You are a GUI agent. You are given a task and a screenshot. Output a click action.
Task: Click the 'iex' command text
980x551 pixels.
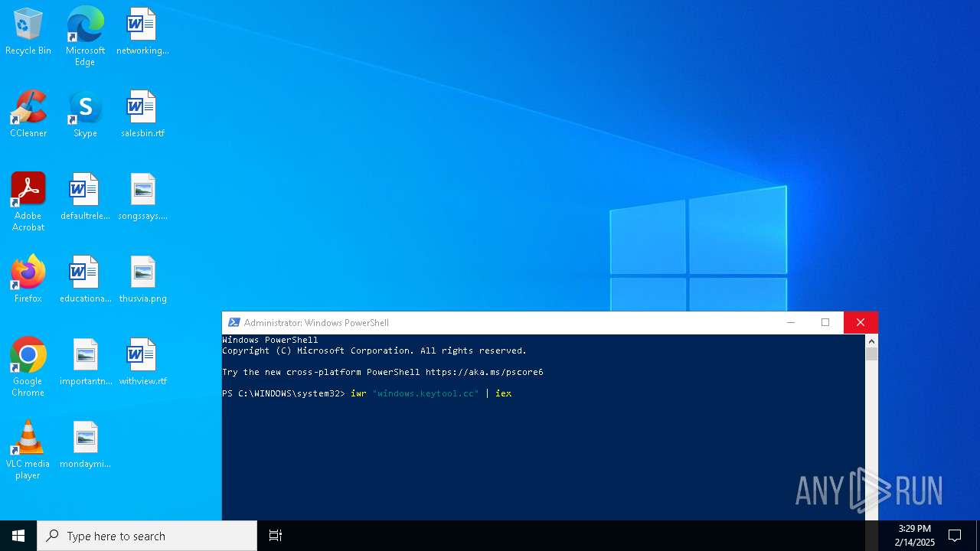click(x=503, y=393)
